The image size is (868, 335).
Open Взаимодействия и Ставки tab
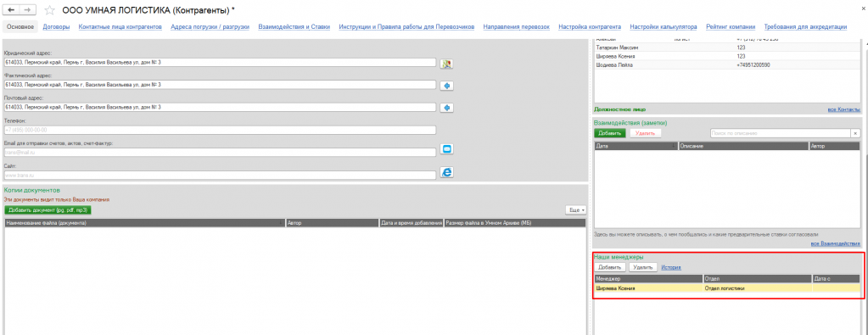tap(294, 26)
